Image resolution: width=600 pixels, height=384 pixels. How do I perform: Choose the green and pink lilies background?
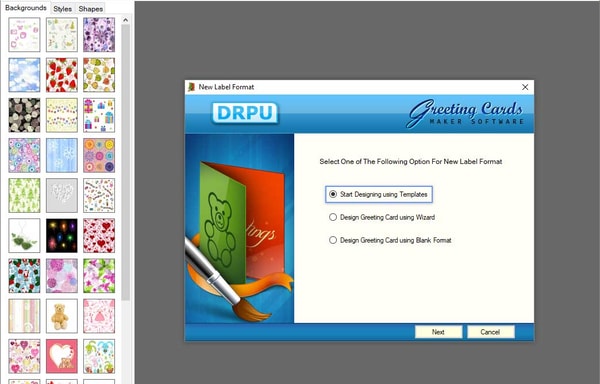(99, 276)
